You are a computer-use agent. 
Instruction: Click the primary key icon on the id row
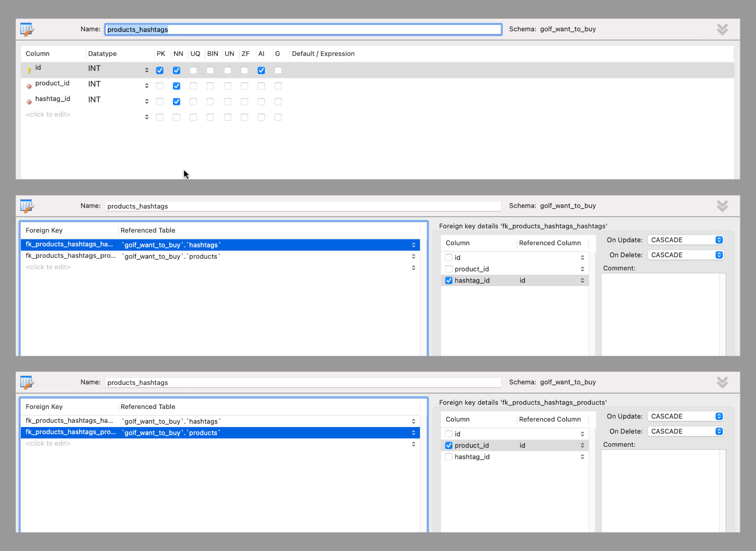29,70
